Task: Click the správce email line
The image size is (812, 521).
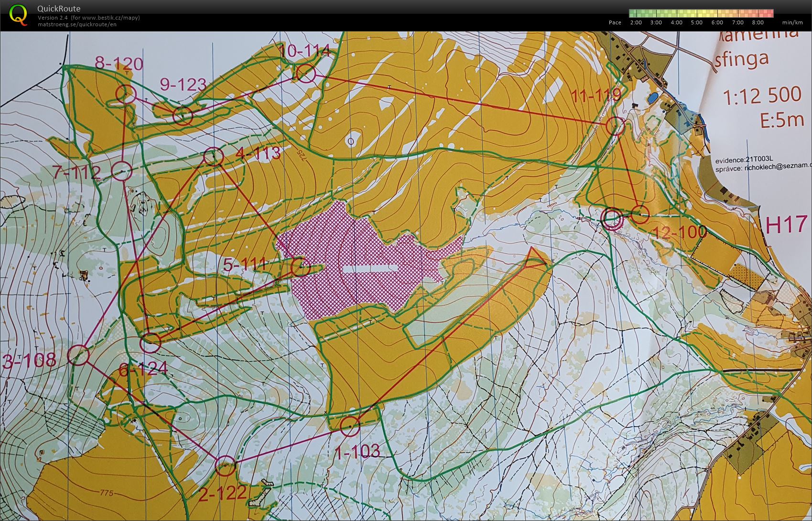Action: pyautogui.click(x=763, y=168)
